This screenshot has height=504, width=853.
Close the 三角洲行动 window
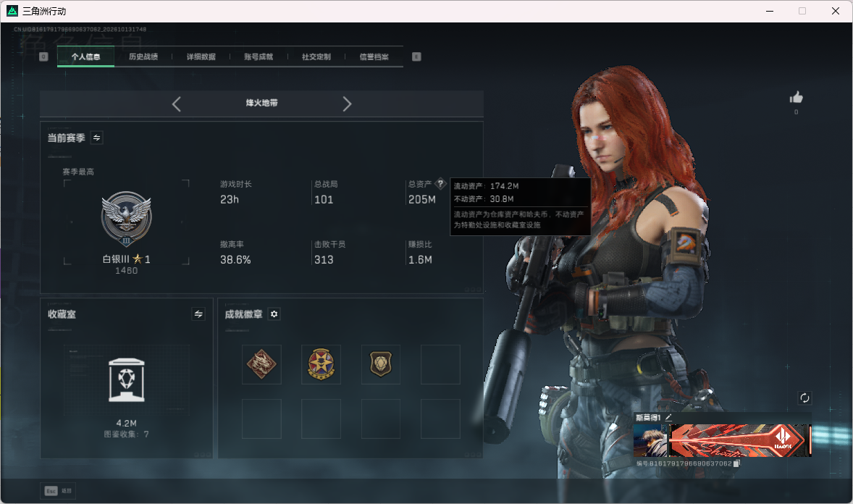pos(836,11)
